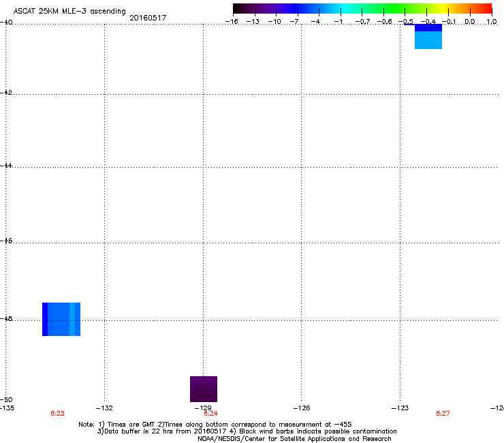Click the -132 longitude axis label
The height and width of the screenshot is (443, 504).
(x=104, y=408)
